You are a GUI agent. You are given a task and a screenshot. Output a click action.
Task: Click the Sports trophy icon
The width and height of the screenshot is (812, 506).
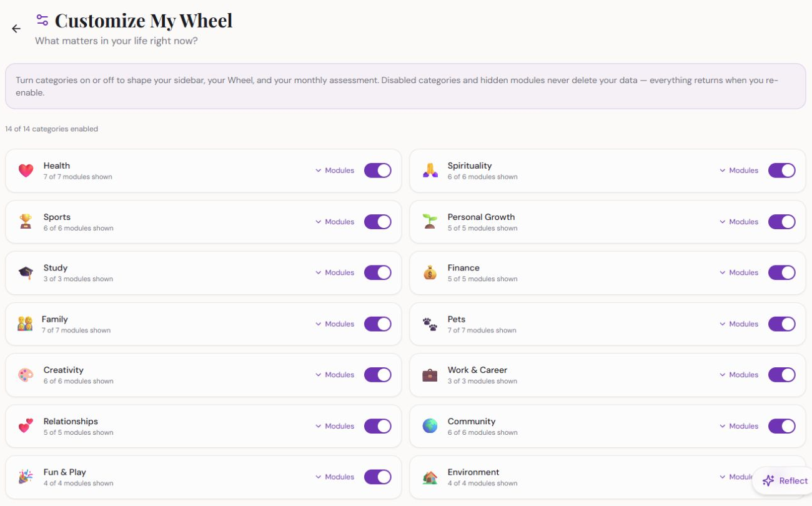[x=26, y=222]
